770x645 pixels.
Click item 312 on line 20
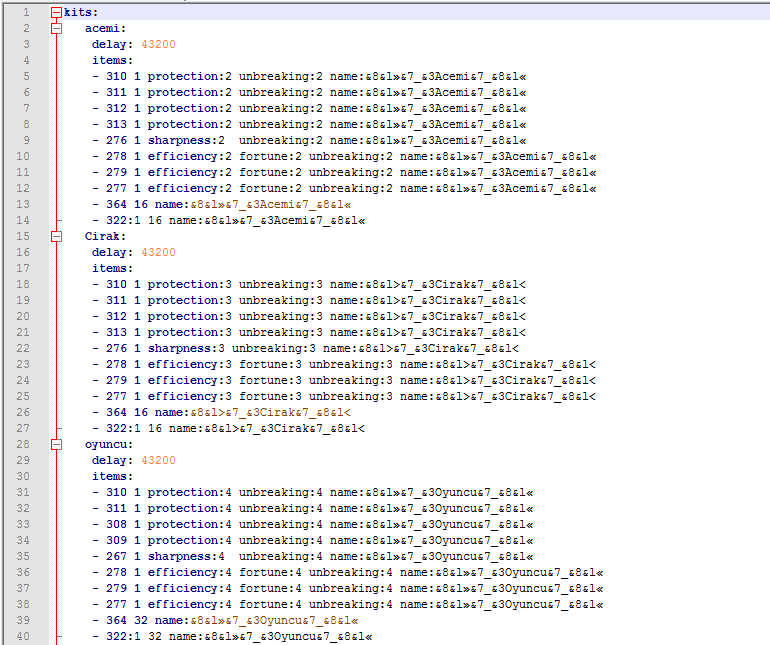116,316
